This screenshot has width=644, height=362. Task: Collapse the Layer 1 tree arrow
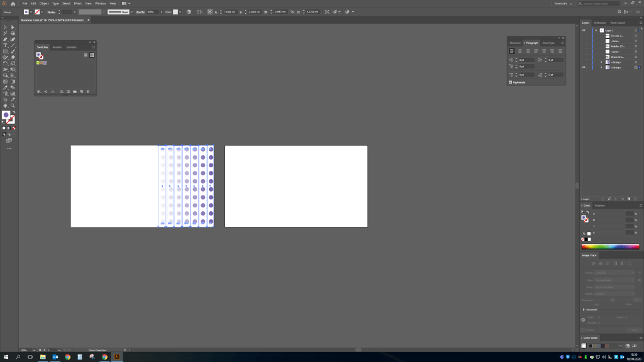pos(596,30)
